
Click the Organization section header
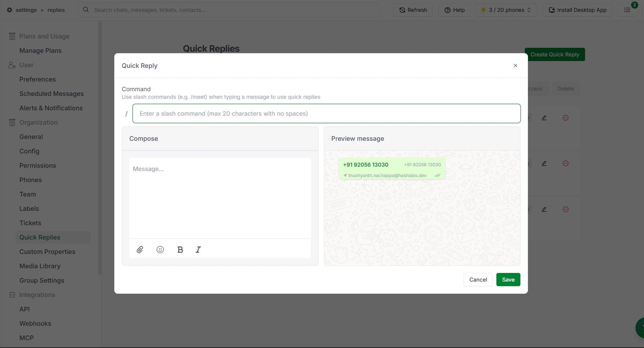pos(38,122)
